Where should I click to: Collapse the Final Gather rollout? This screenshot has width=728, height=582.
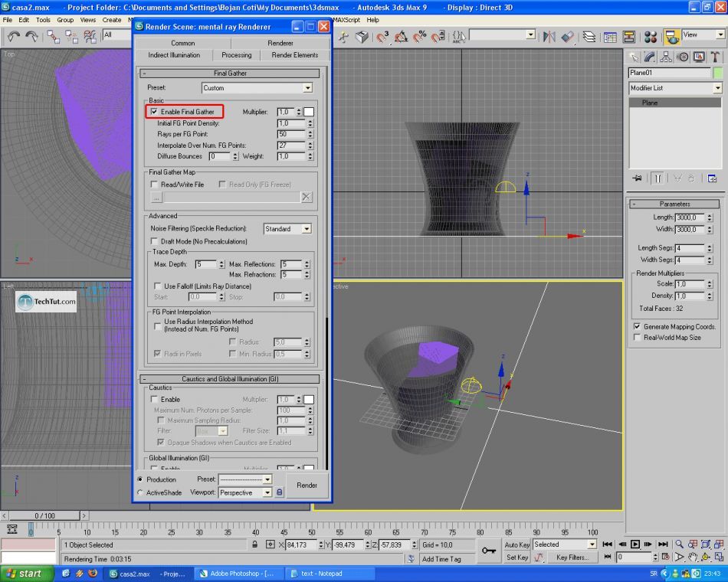pyautogui.click(x=230, y=74)
